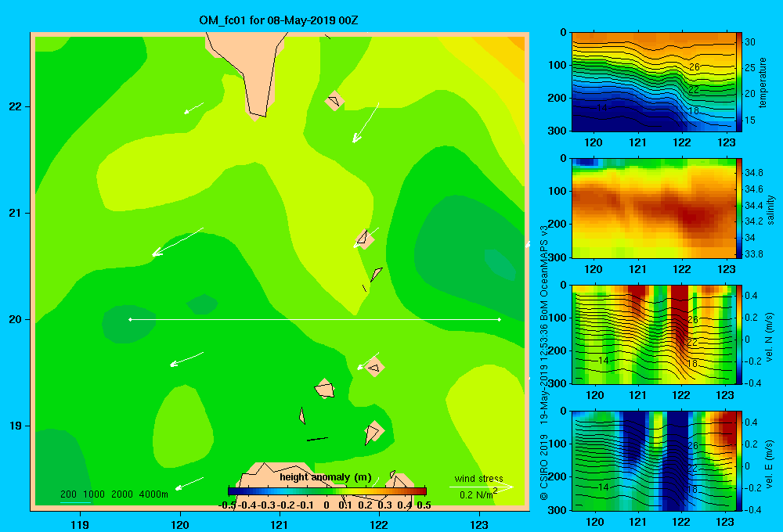
Task: Click the 'vel. E (m/s)' axis label
Action: click(769, 463)
